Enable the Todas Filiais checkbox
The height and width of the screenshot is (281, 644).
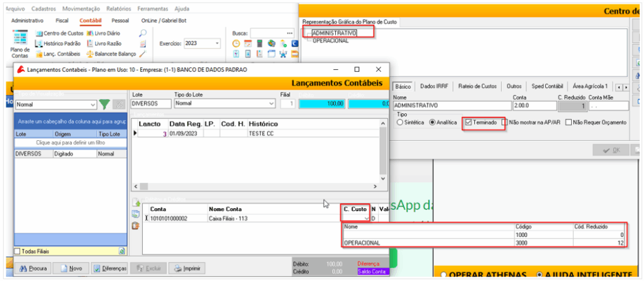18,251
